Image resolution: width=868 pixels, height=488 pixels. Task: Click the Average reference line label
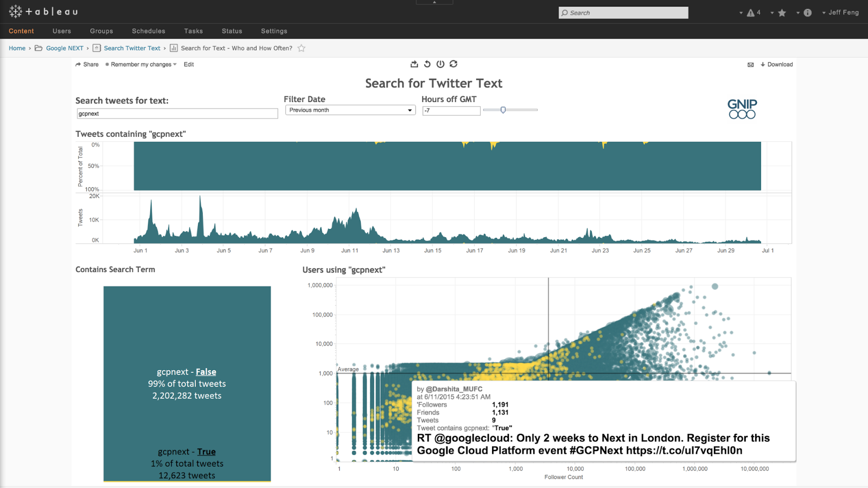[x=348, y=369]
